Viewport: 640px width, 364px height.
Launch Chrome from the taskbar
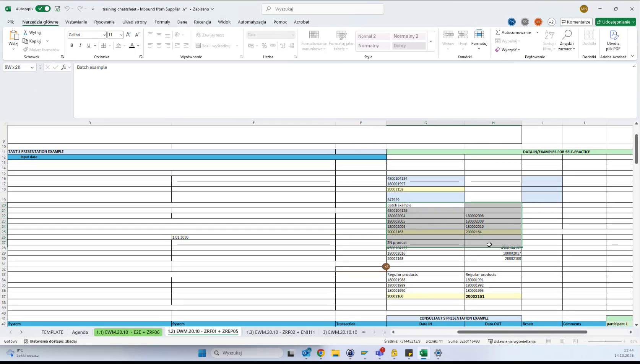321,353
